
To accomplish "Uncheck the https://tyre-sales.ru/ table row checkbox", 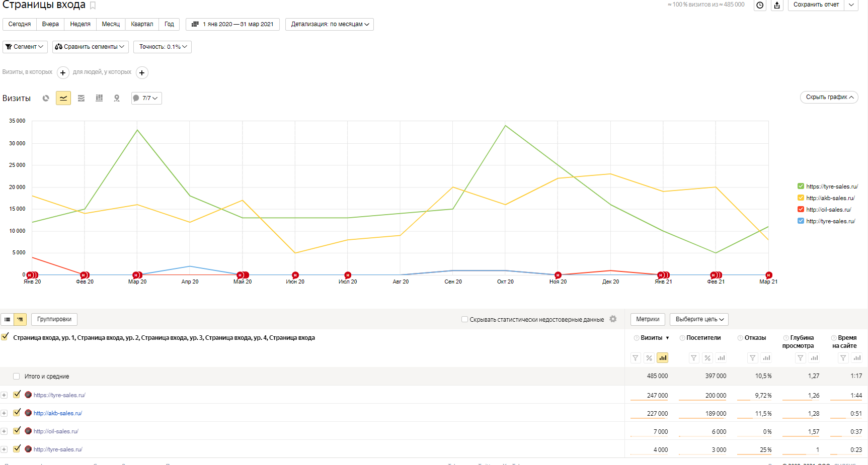I will click(17, 395).
